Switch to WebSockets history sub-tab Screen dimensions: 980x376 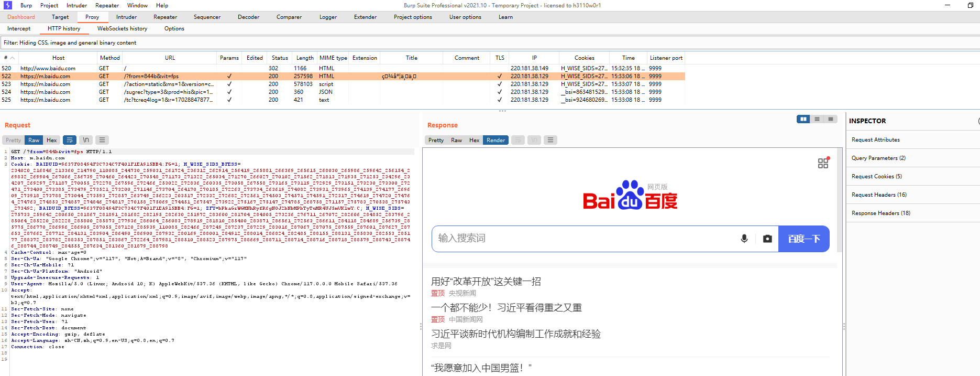coord(122,28)
